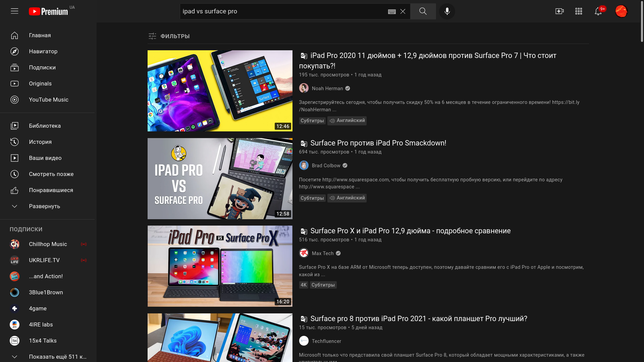
Task: Start voice search with microphone
Action: pos(447,11)
